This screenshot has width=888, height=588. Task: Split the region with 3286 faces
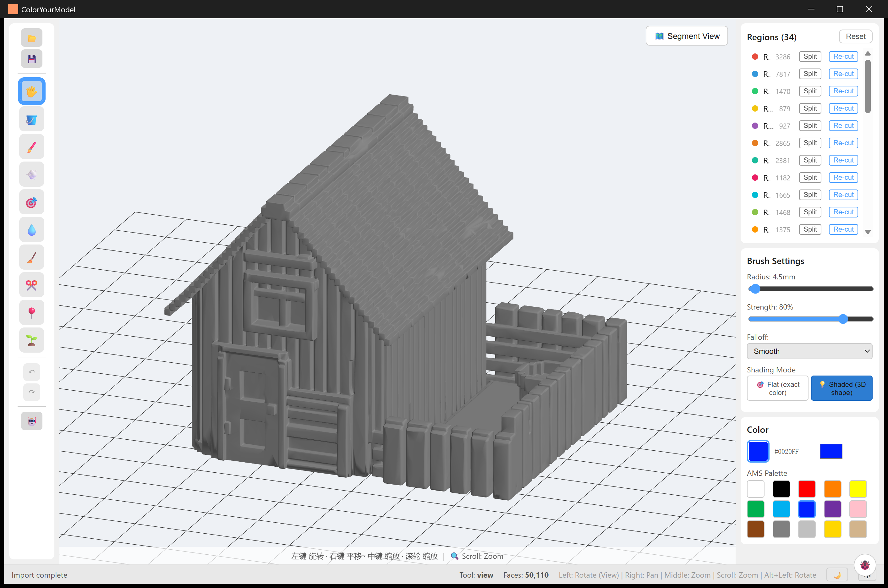pyautogui.click(x=810, y=57)
